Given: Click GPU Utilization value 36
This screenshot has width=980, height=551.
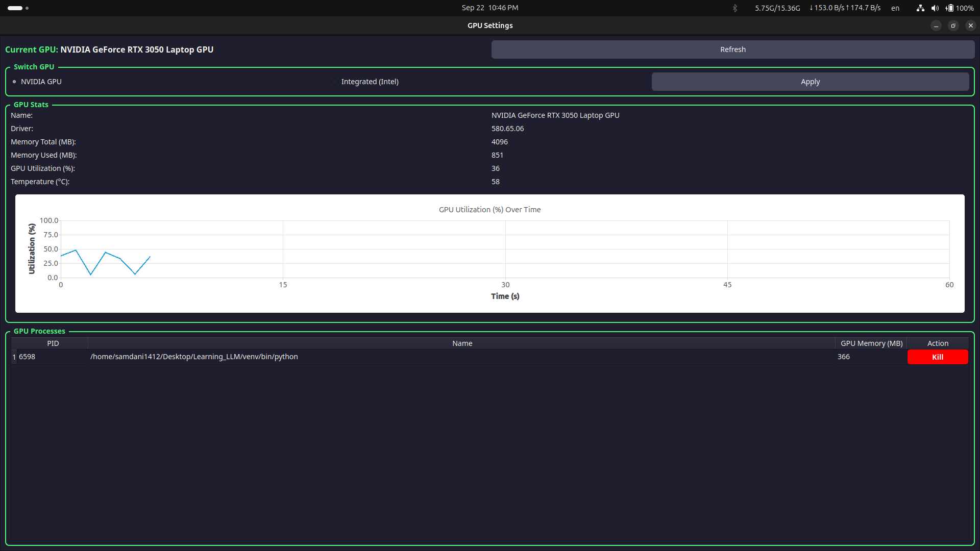Looking at the screenshot, I should pyautogui.click(x=495, y=168).
